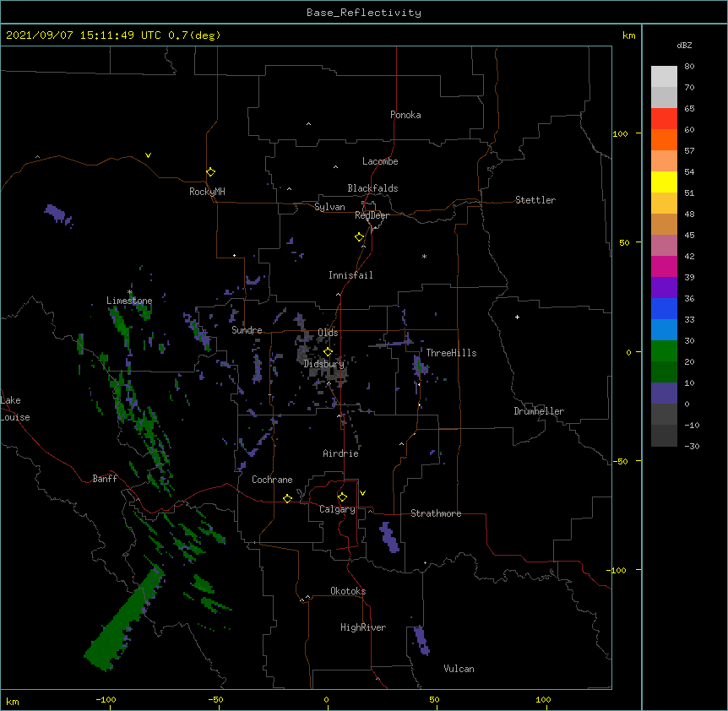Click the yellow V marker northwest of RockyMH

tap(148, 155)
